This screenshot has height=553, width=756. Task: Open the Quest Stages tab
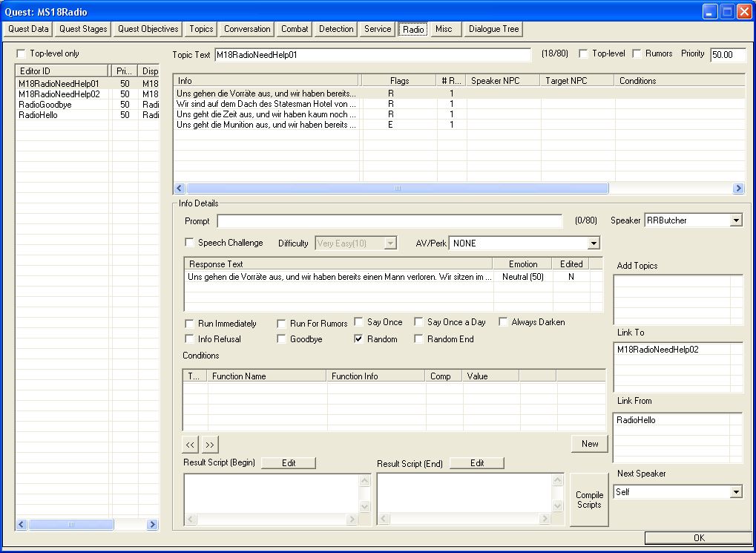pos(83,29)
